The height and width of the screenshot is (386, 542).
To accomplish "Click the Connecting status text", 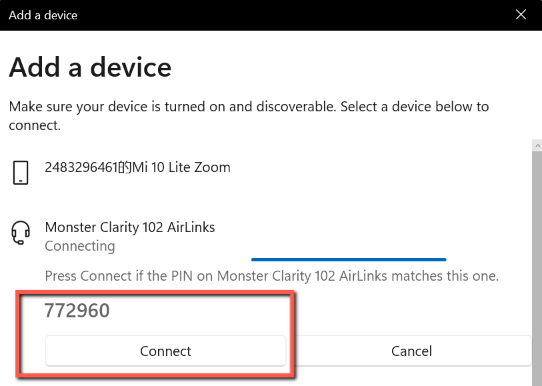I will coord(80,246).
